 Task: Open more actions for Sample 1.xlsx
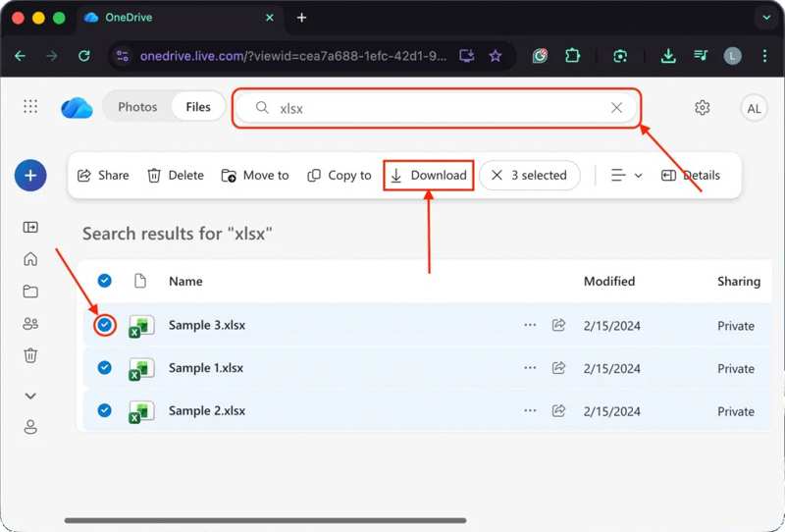click(x=530, y=368)
